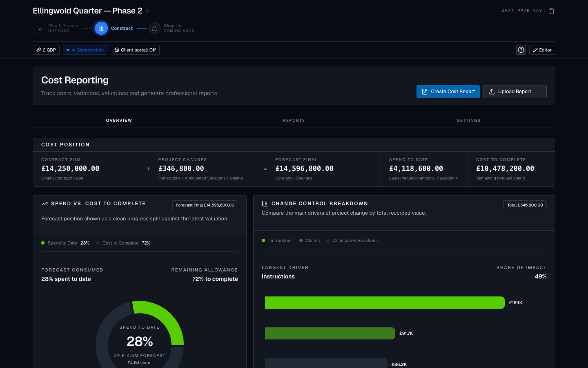Click Cost to Complete £10,478,200.00
Image resolution: width=588 pixels, height=368 pixels.
tap(505, 168)
